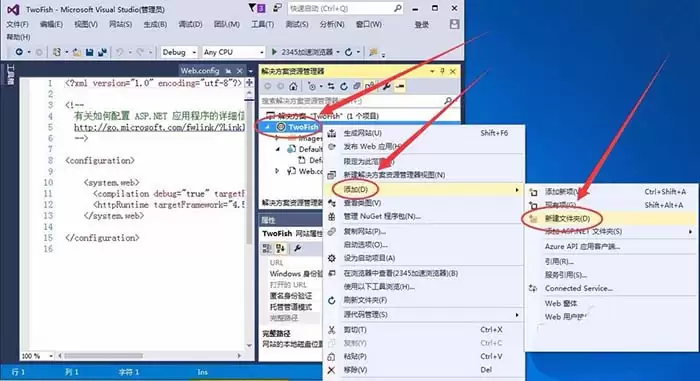Screen dimensions: 700x381
Task: Click property pages wrench icon in Properties
Action: click(x=298, y=248)
